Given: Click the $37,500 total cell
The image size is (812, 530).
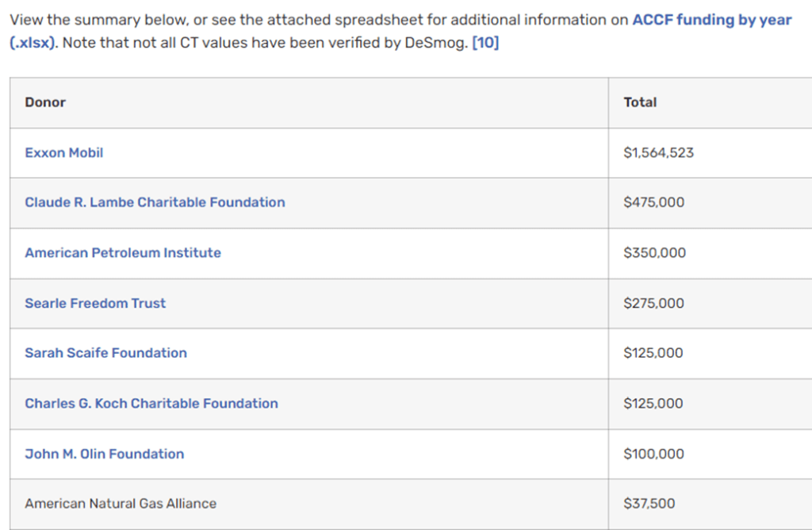Looking at the screenshot, I should point(649,503).
